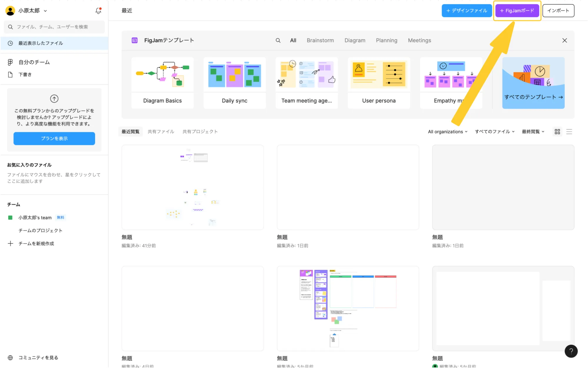Select the Diagram templates tab
588x368 pixels.
coord(354,40)
